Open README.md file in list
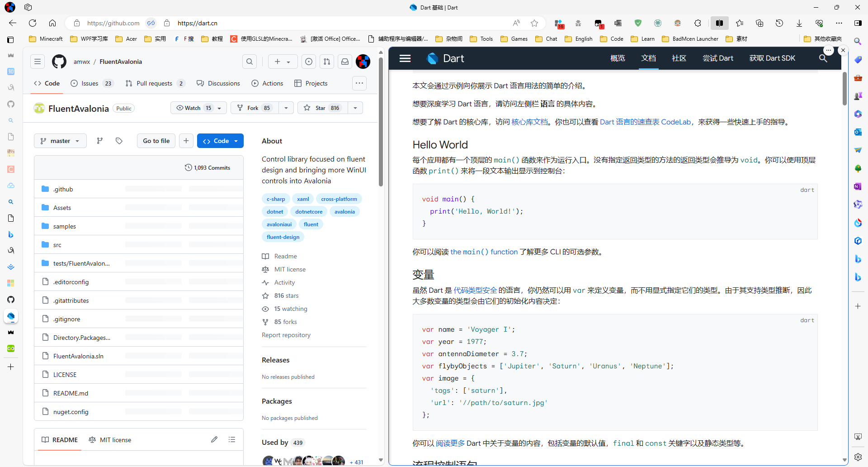 click(71, 393)
